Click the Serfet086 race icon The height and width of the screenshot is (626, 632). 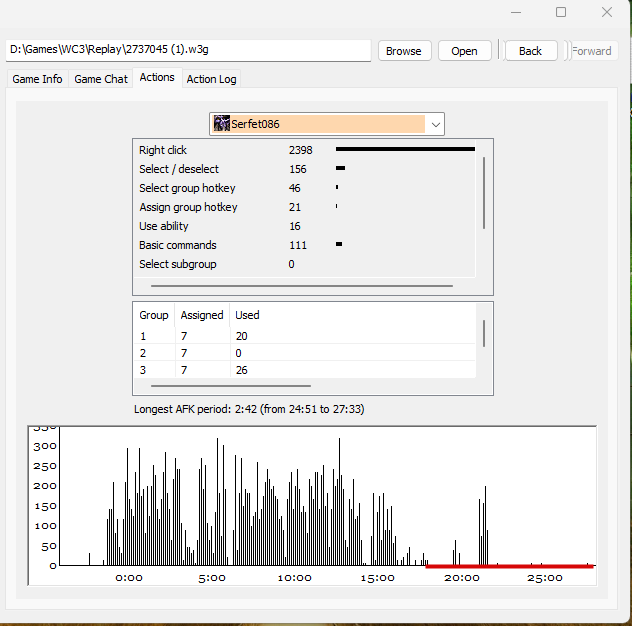point(221,123)
